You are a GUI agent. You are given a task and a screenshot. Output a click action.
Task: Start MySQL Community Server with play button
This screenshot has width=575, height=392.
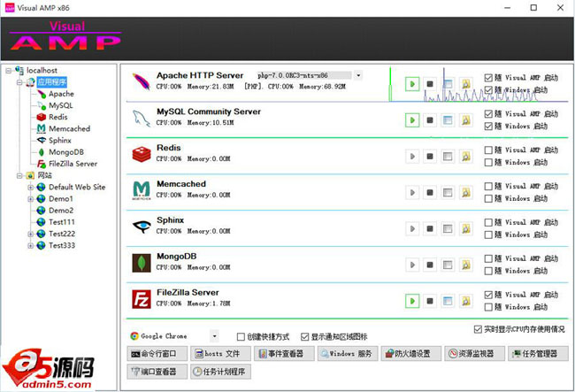pos(412,120)
